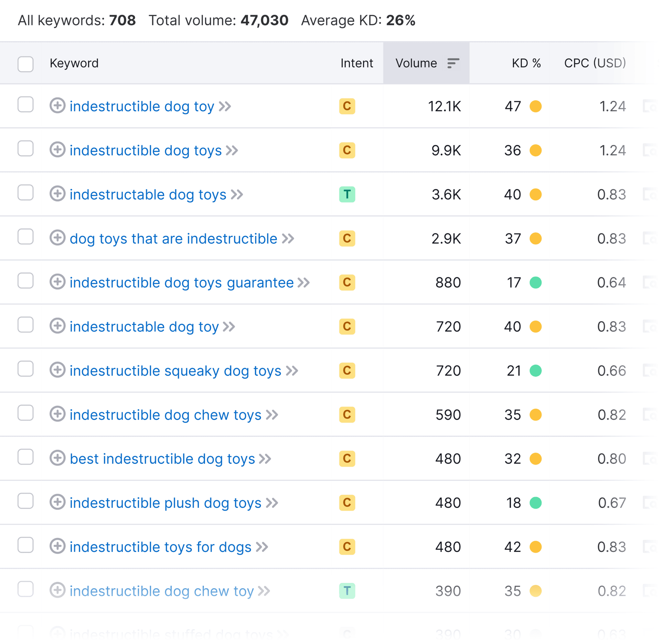Viewport: 662px width, 644px height.
Task: Open the double chevron next to "indestructible dog toys guarantee"
Action: (x=304, y=282)
